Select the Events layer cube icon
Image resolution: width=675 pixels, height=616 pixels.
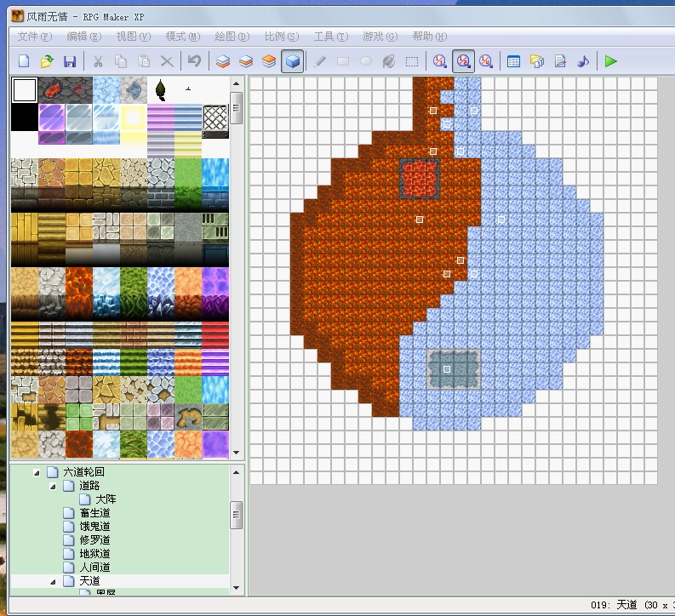point(292,61)
